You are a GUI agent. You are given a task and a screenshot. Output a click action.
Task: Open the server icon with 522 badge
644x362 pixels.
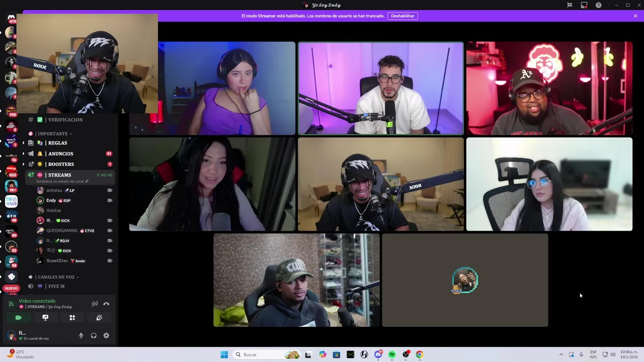click(x=11, y=170)
